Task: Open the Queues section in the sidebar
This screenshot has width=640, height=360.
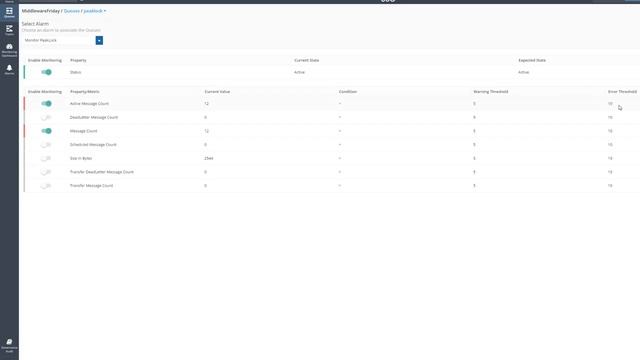Action: point(9,12)
